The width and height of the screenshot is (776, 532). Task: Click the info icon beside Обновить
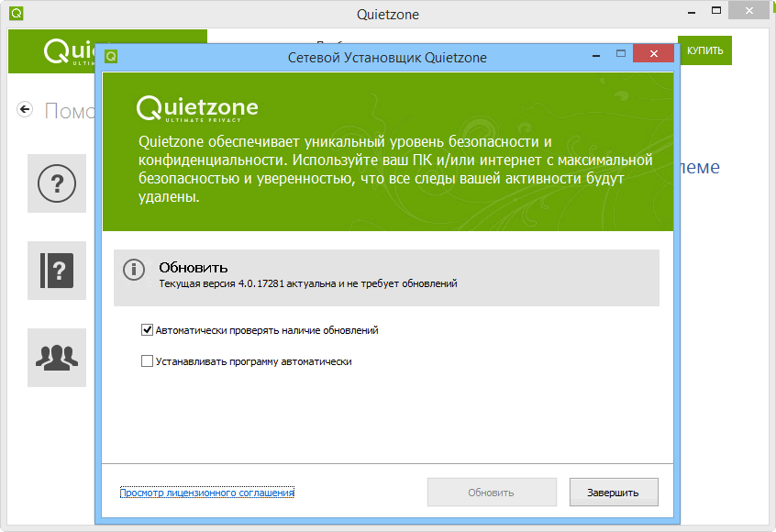[134, 270]
